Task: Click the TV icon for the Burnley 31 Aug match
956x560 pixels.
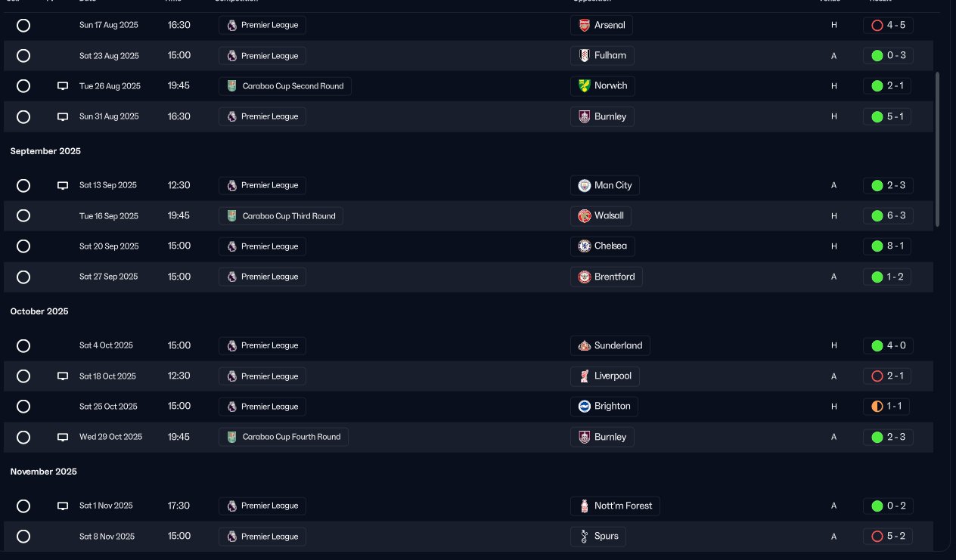Action: click(63, 116)
